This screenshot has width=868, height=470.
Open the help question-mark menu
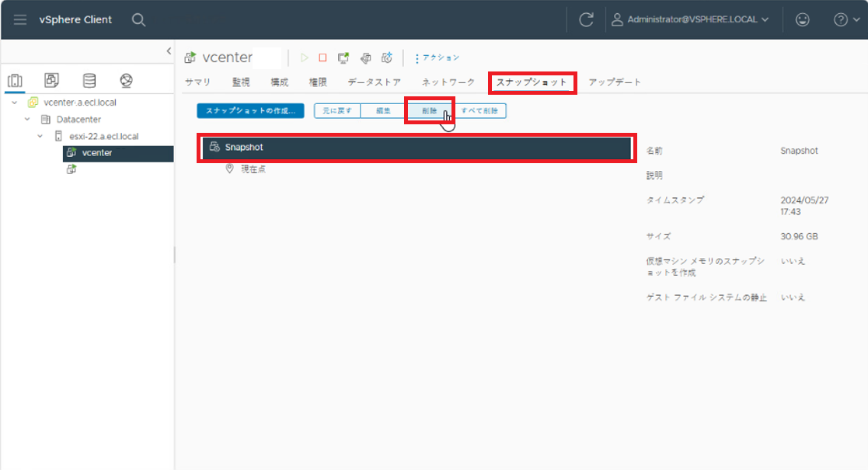840,20
